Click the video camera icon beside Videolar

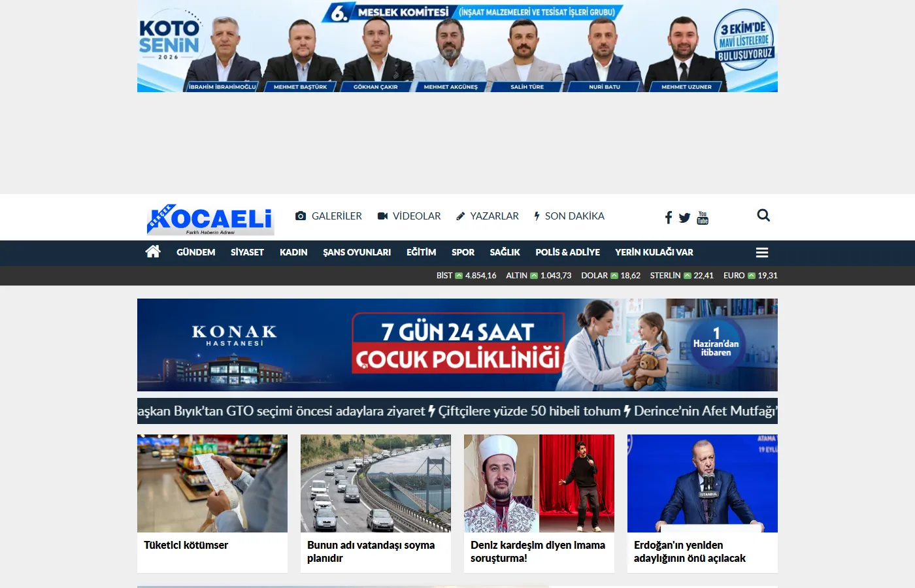[x=383, y=216]
